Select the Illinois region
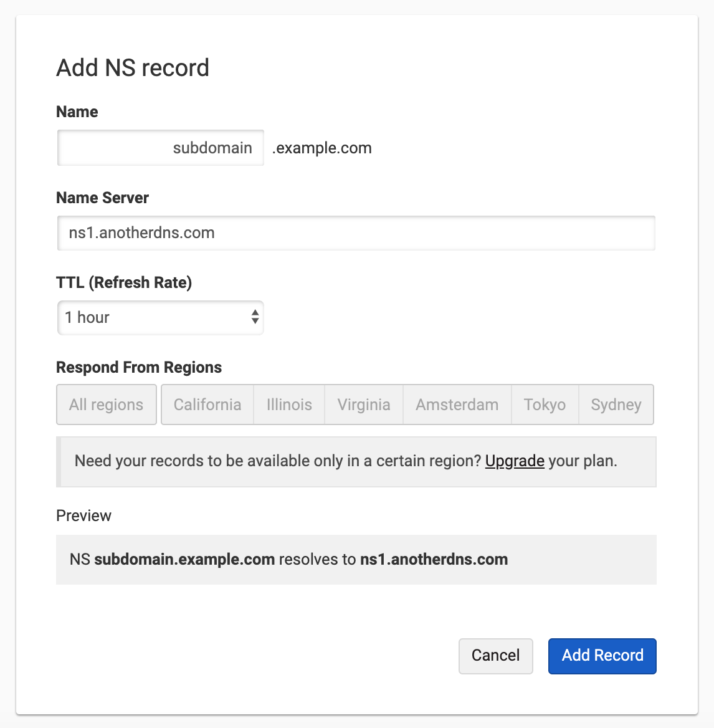Viewport: 714px width, 728px height. pos(288,405)
